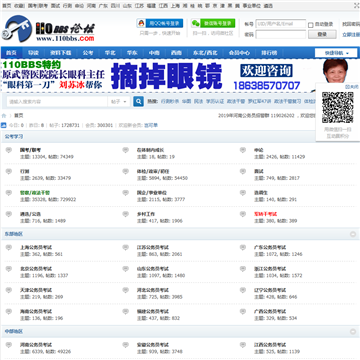Open the 河南公务员考试 forum
The image size is (360, 360).
pos(36,345)
